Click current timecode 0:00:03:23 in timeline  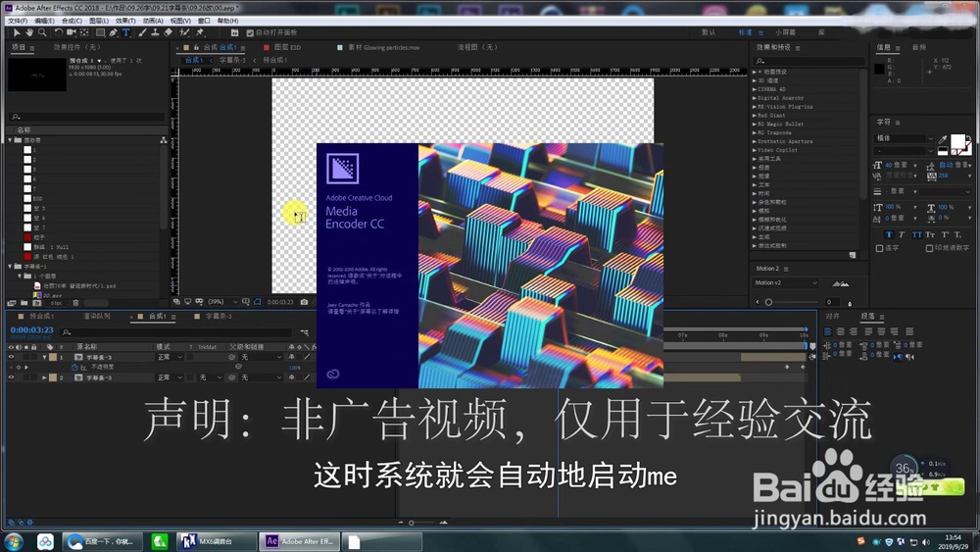point(32,330)
